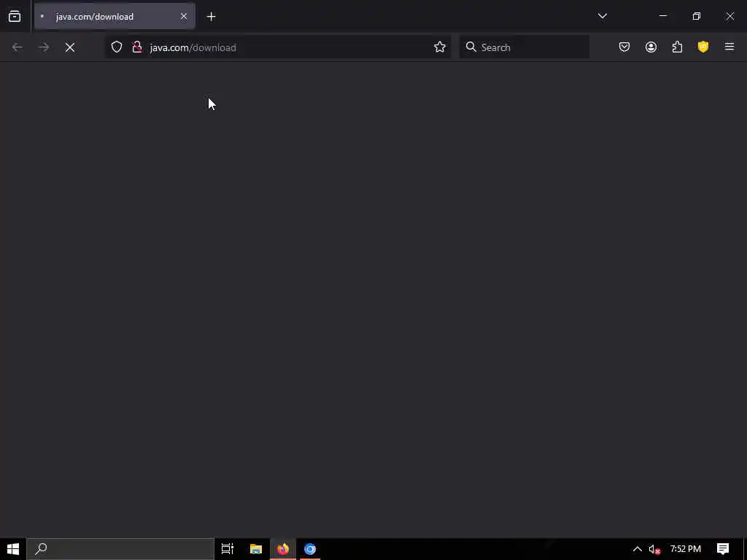
Task: Click the Search input field
Action: pyautogui.click(x=524, y=47)
